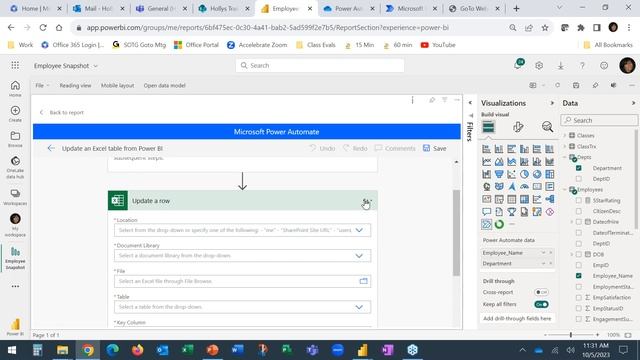Save the flow
Viewport: 640px width, 360px height.
pos(435,148)
